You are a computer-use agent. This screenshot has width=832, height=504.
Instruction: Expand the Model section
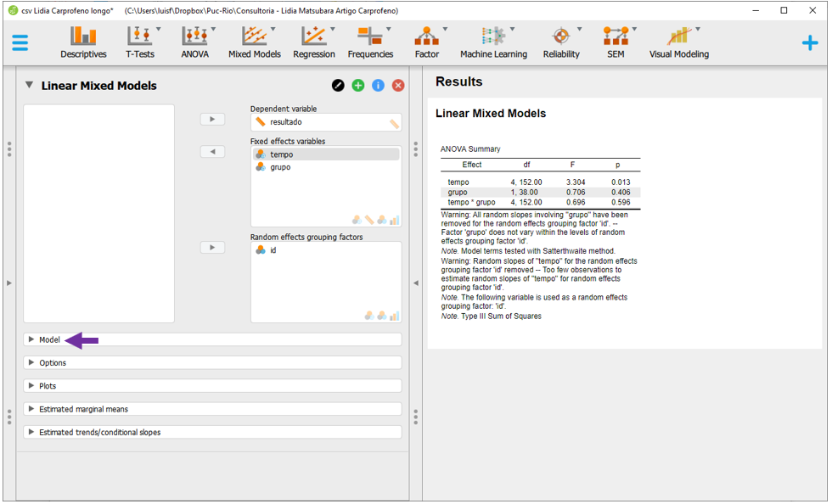coord(49,339)
